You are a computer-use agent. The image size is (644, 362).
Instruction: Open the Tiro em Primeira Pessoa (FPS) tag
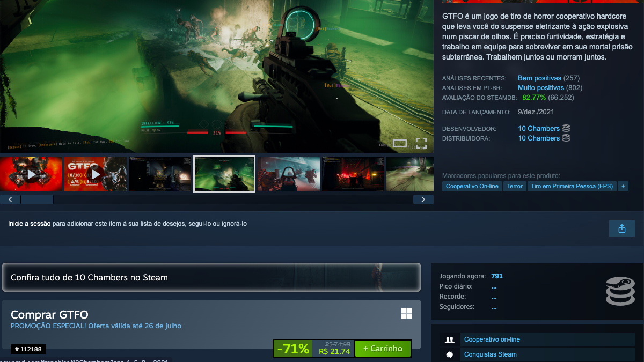point(572,186)
